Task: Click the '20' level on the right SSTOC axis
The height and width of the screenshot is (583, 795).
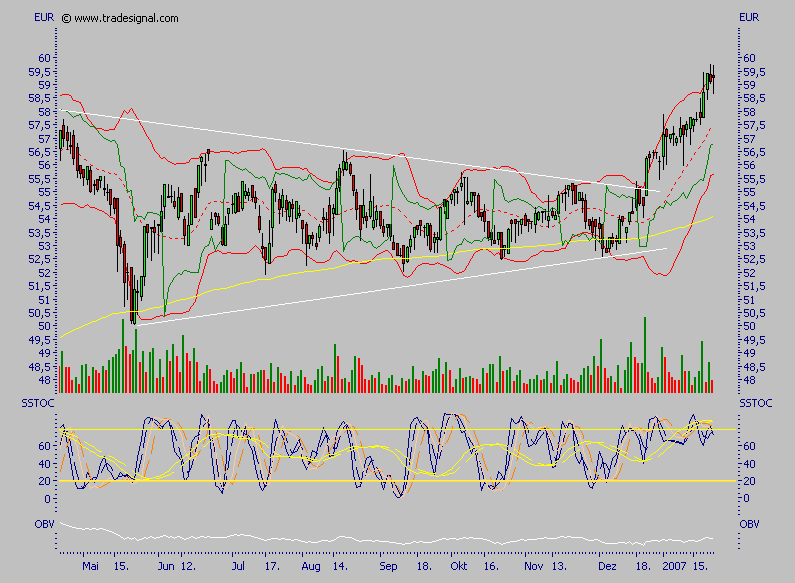Action: (749, 481)
